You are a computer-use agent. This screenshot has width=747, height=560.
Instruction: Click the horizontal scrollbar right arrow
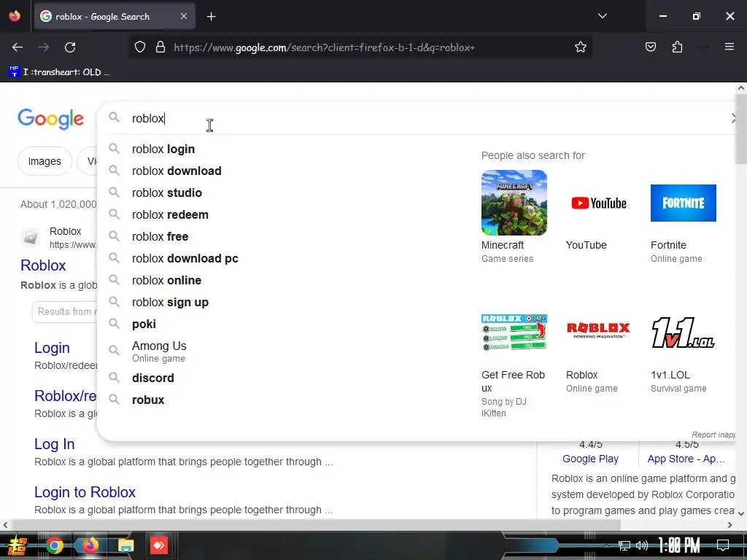coord(729,525)
